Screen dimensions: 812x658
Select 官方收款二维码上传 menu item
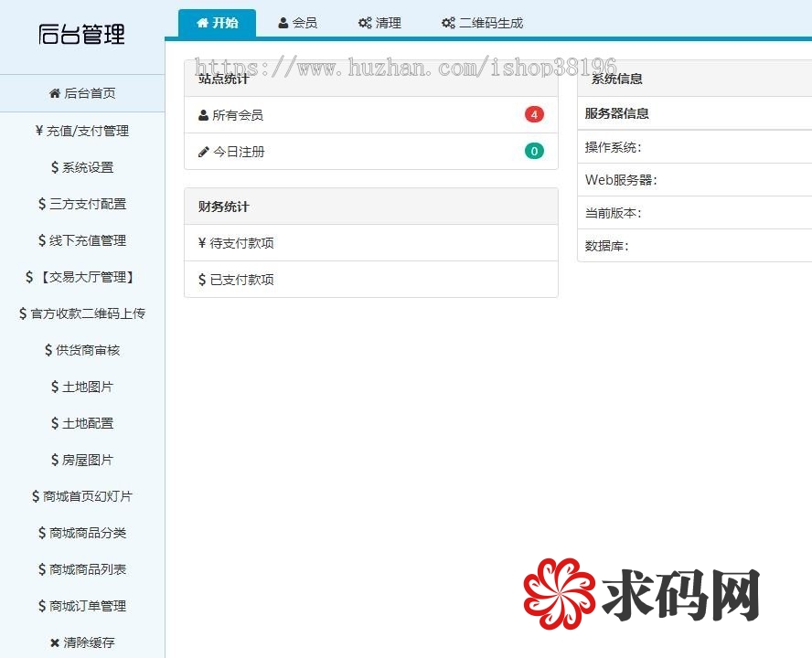point(83,313)
